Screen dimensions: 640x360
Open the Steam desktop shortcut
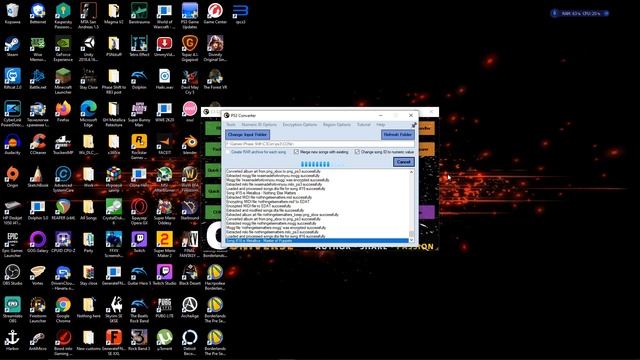coord(12,46)
